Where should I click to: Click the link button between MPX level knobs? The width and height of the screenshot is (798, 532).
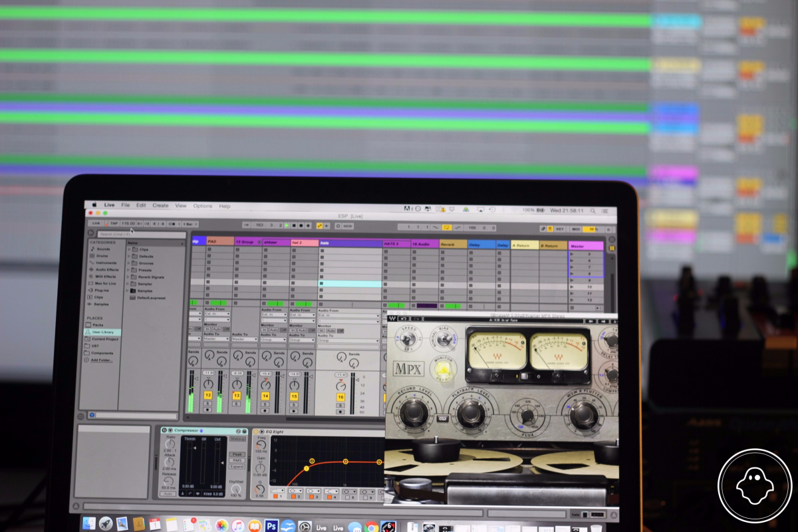(x=442, y=418)
